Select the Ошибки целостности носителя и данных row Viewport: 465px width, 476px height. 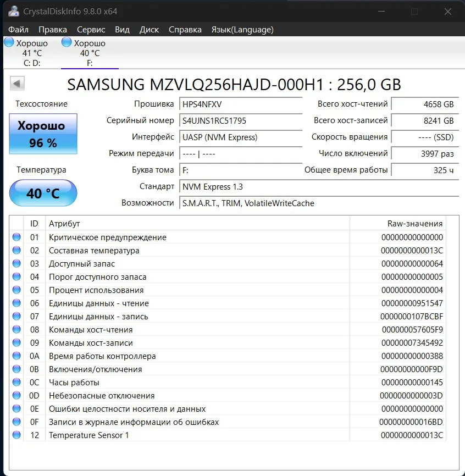tap(228, 408)
